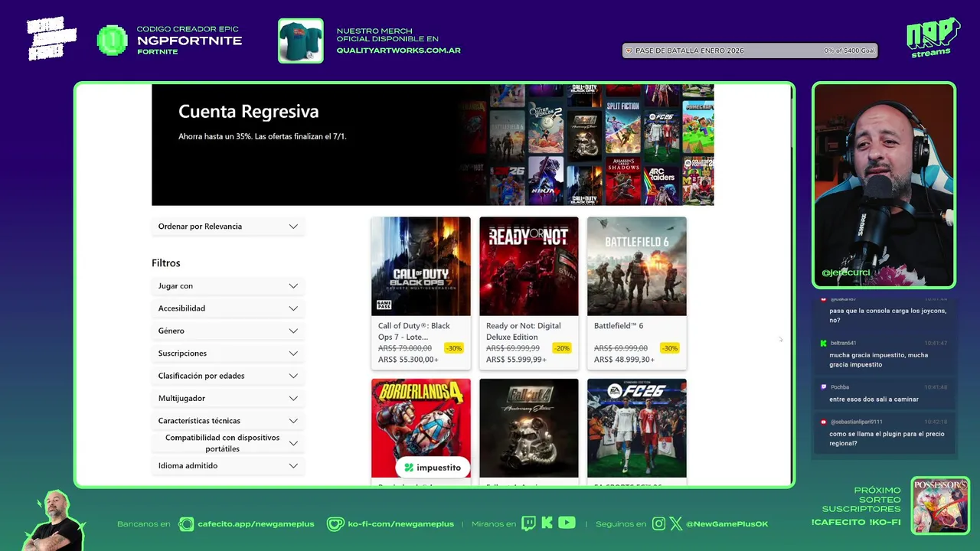Screen dimensions: 980x551
Task: Click the !CAFECITO !KO-FI command text
Action: pos(856,523)
